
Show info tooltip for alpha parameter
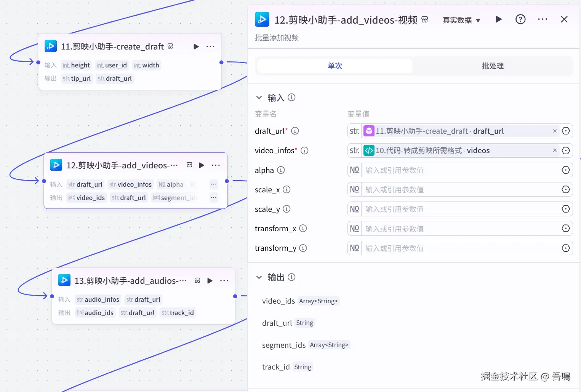tap(281, 170)
